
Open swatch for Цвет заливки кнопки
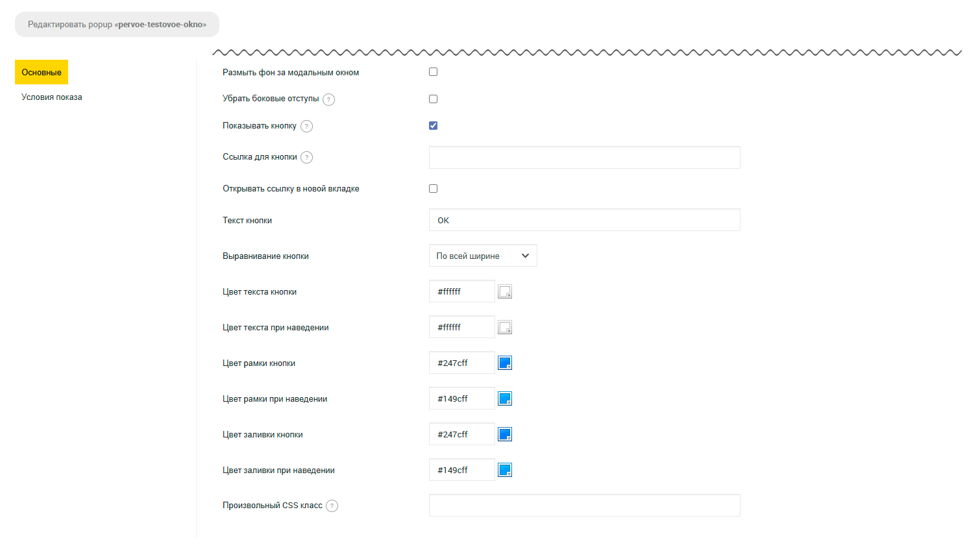[x=505, y=435]
